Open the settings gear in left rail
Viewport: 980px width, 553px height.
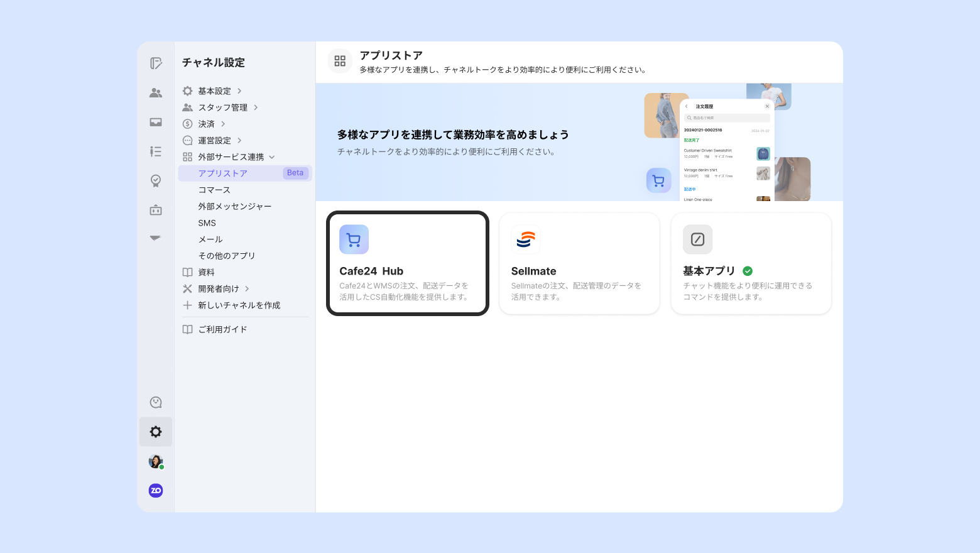pos(156,432)
